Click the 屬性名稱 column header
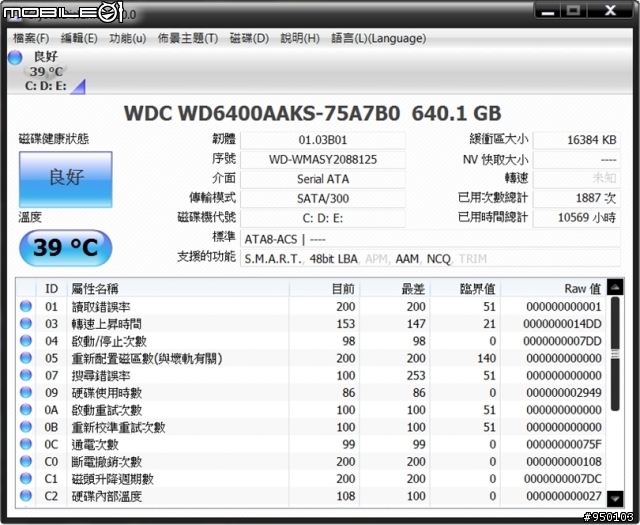This screenshot has height=525, width=640. [178, 289]
